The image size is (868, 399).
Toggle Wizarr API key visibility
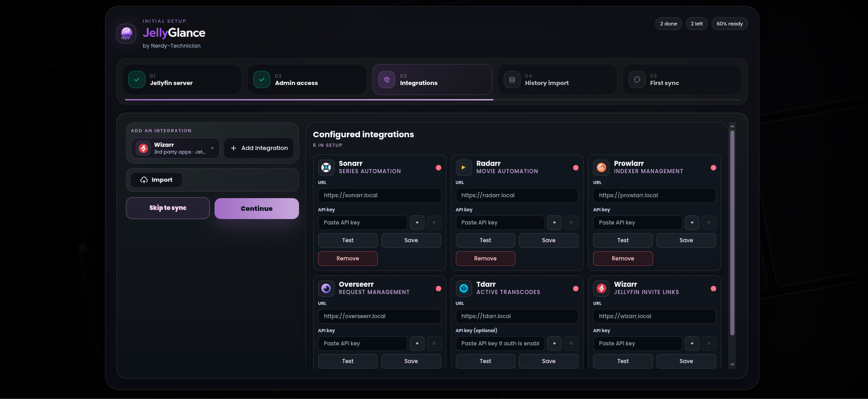tap(692, 344)
